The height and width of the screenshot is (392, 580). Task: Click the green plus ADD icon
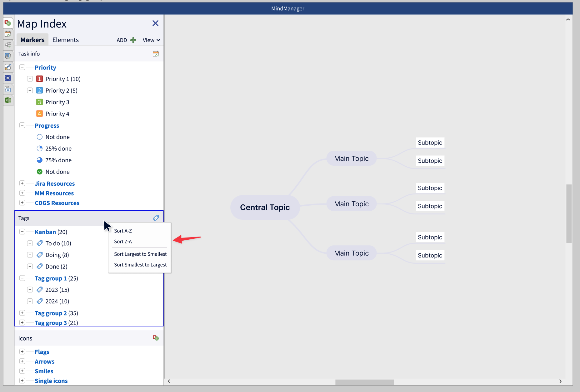coord(133,40)
